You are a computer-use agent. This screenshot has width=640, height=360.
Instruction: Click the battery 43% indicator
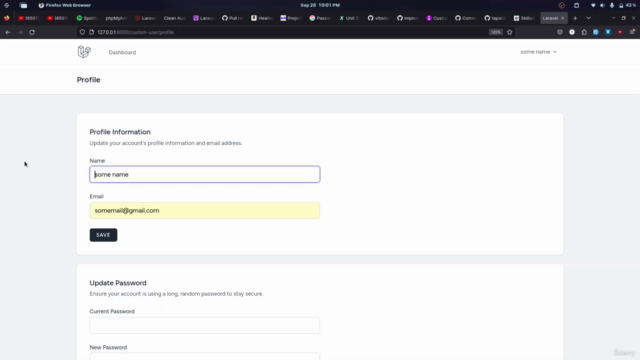pyautogui.click(x=627, y=5)
